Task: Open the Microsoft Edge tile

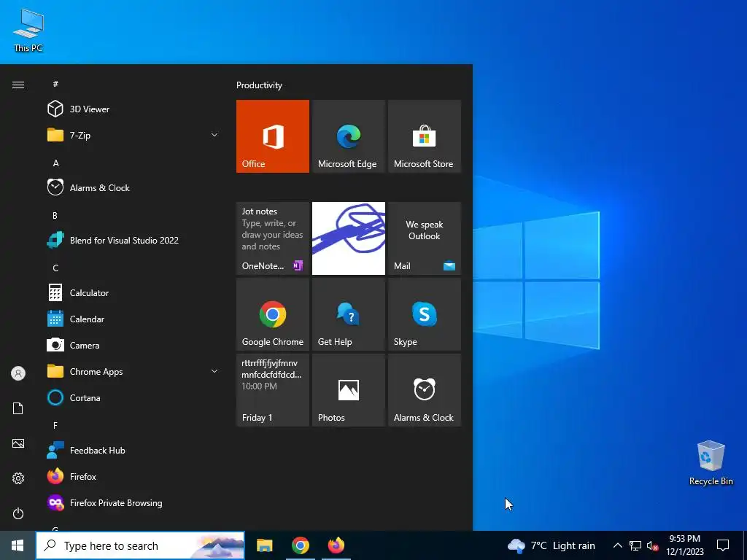Action: click(348, 136)
